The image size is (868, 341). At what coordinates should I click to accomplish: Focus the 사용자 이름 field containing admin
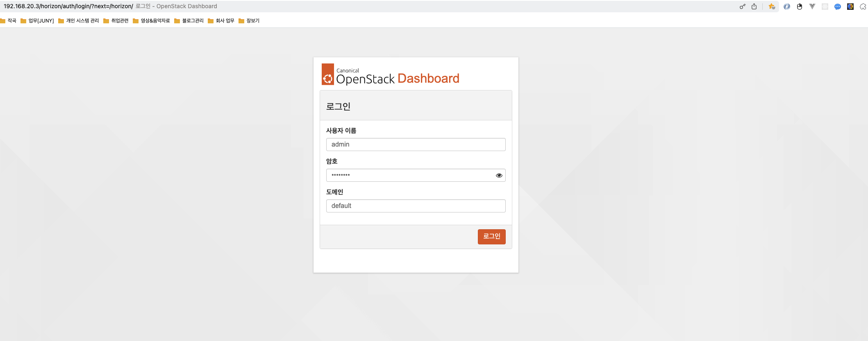pyautogui.click(x=416, y=145)
